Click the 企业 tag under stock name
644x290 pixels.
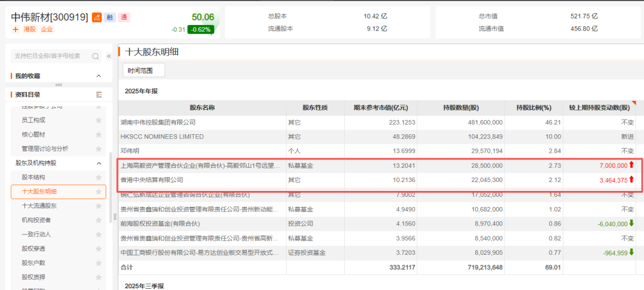(47, 29)
